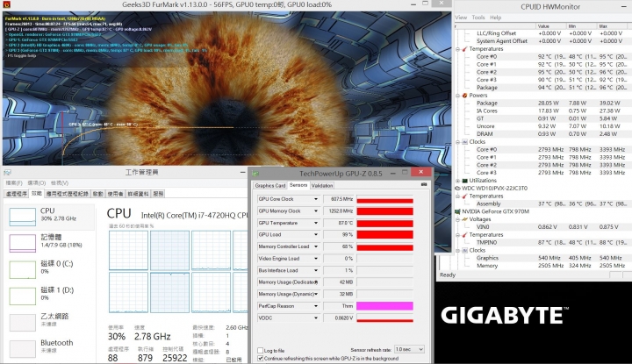
Task: Open VDDC sensor dropdown
Action: click(x=316, y=318)
